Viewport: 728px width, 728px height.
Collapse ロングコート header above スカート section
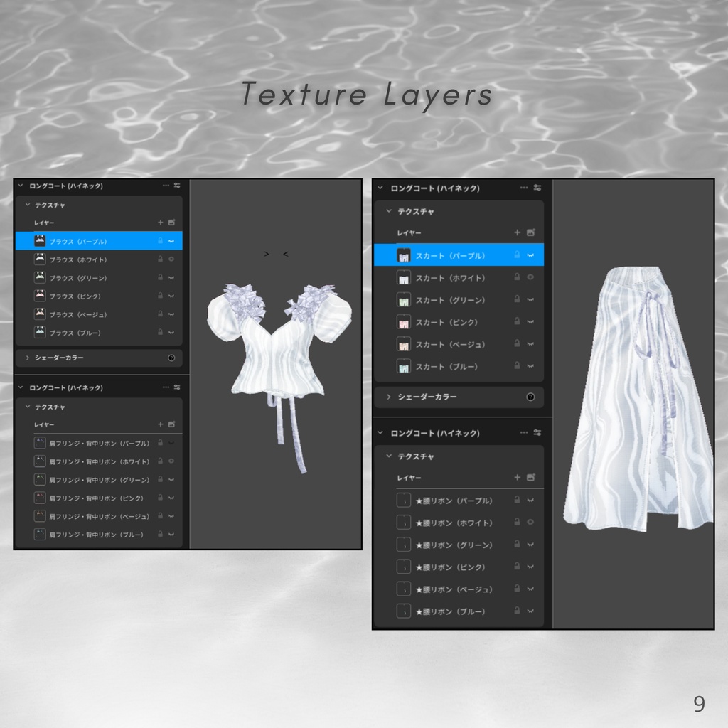[380, 188]
